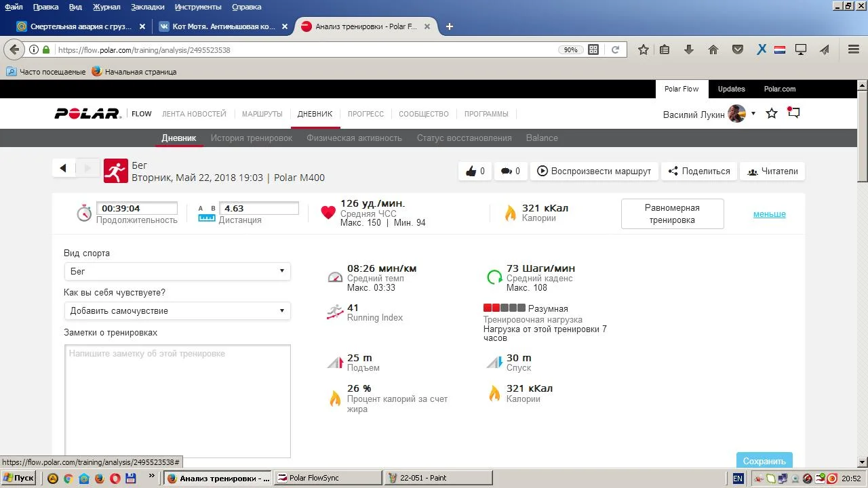Switch to 22-051 Paint in taskbar
Screen dimensions: 868x488
(x=438, y=478)
